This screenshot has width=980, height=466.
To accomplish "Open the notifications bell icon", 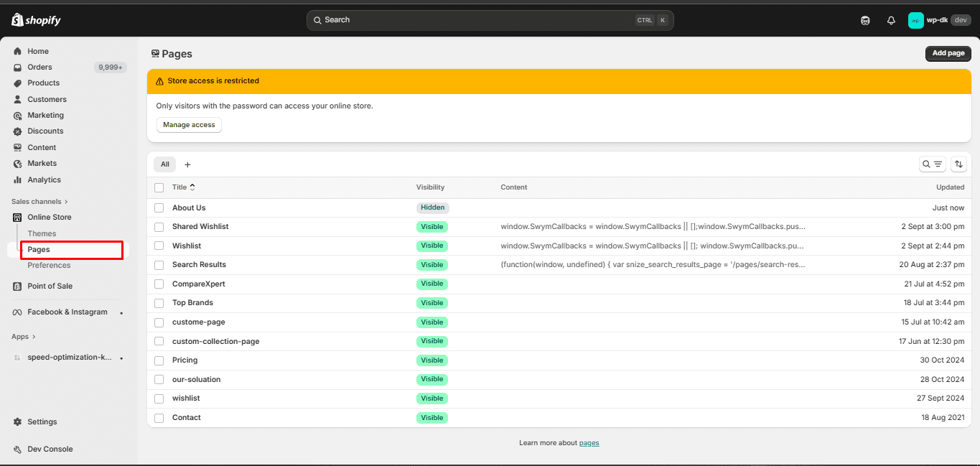I will click(x=891, y=21).
